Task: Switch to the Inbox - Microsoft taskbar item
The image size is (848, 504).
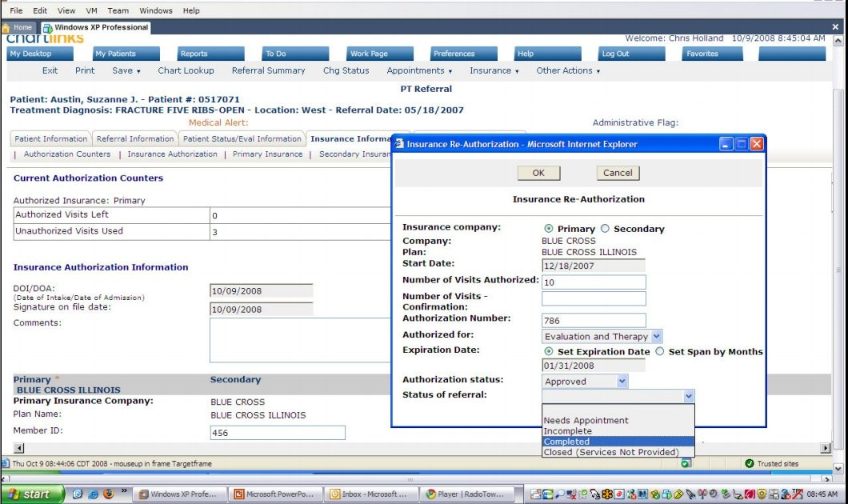Action: pos(371,494)
